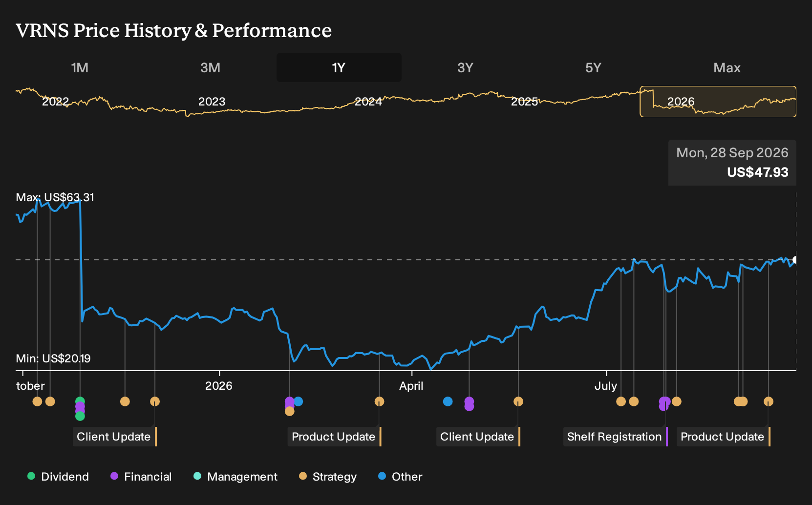The image size is (812, 505).
Task: Click the blue Other dot beside purple markers
Action: [x=298, y=401]
